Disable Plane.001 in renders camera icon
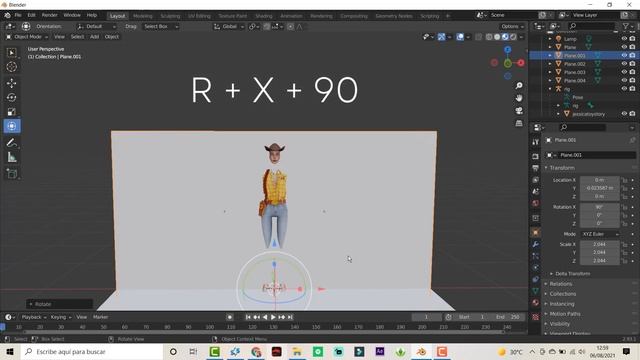The height and width of the screenshot is (360, 640). pyautogui.click(x=632, y=55)
